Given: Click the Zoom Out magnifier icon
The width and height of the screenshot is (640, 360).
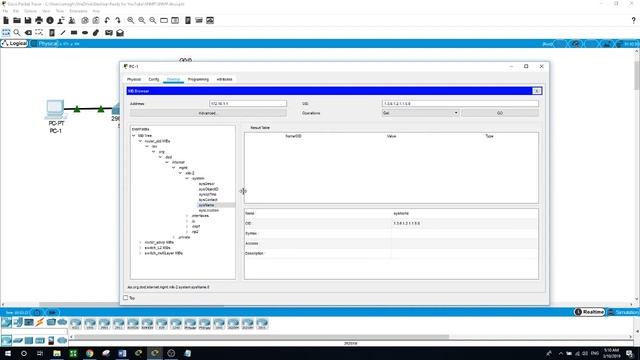Looking at the screenshot, I should 153,20.
